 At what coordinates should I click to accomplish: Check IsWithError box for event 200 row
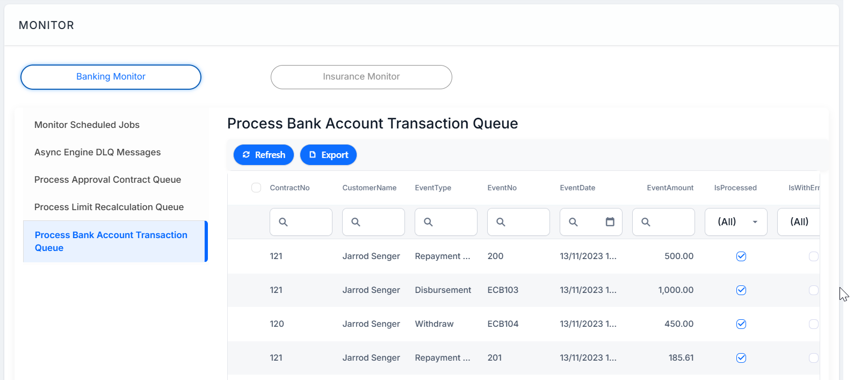(x=814, y=256)
